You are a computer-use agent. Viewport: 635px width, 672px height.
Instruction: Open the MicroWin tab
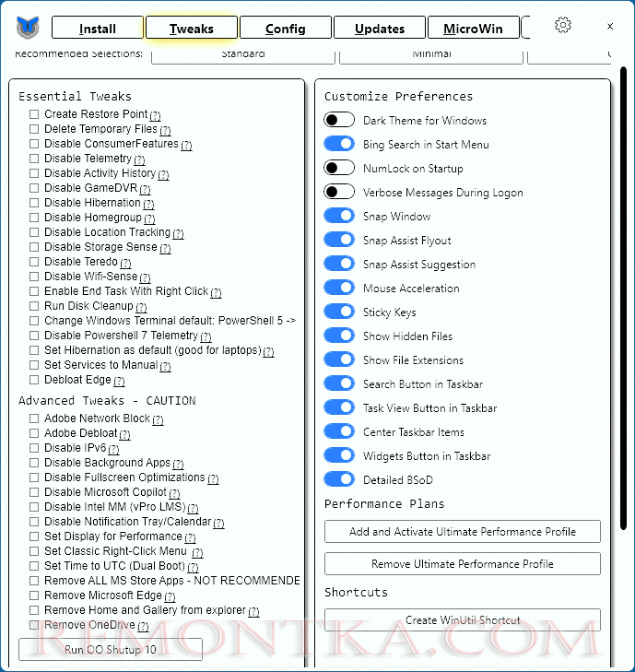click(474, 28)
